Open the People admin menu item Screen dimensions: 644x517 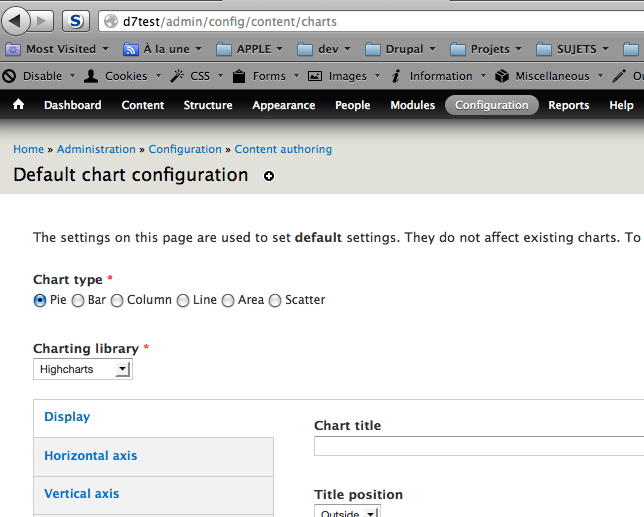(353, 105)
